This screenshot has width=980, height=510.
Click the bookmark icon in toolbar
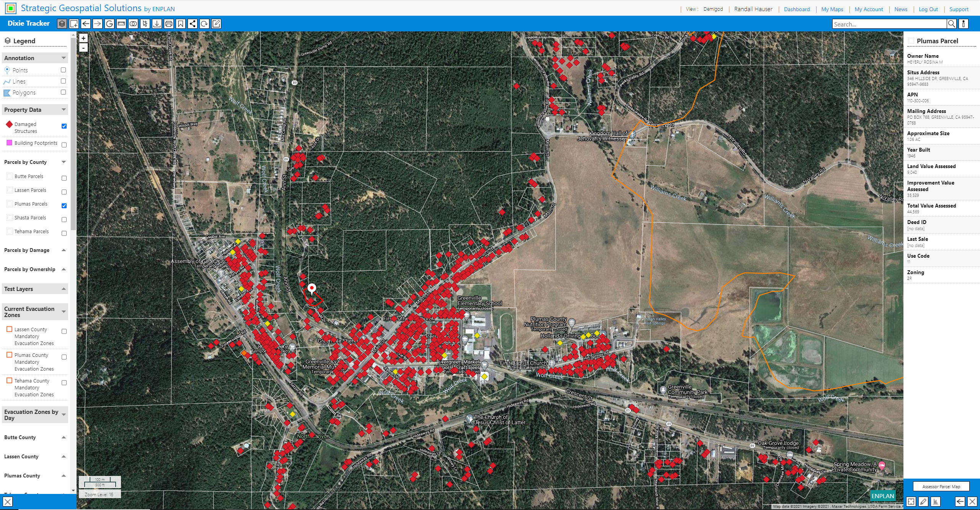tap(181, 24)
